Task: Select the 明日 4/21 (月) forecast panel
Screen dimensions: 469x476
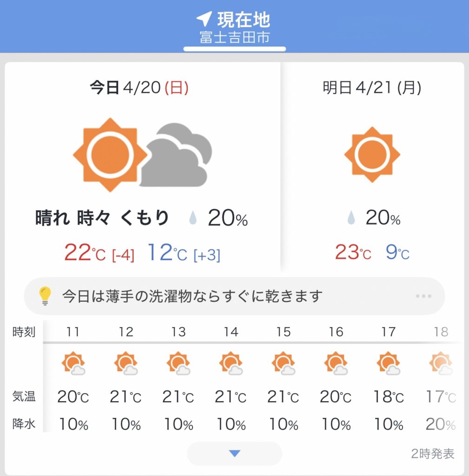Action: (x=372, y=167)
